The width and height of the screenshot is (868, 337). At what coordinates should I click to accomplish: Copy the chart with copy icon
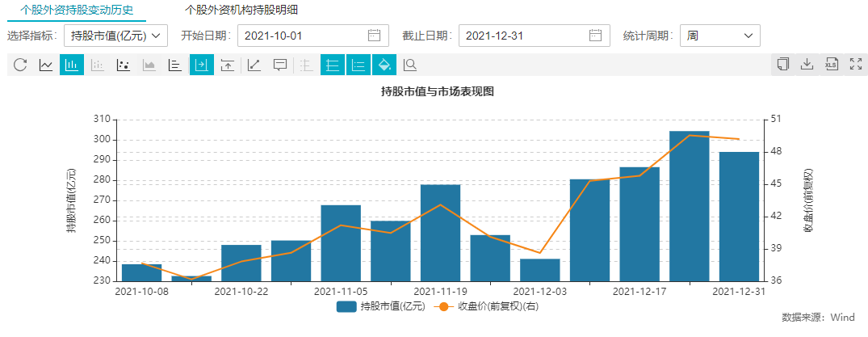coord(782,65)
